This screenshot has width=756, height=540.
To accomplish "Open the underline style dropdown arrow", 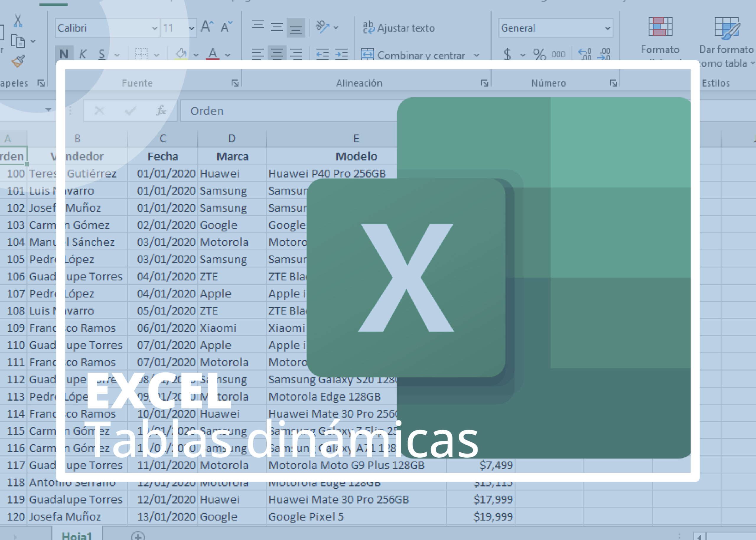I will (117, 55).
